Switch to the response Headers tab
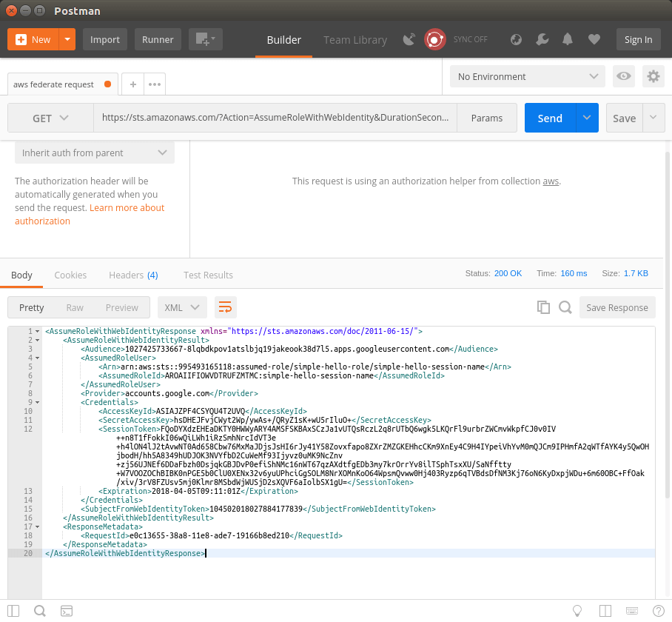672x622 pixels. point(133,275)
